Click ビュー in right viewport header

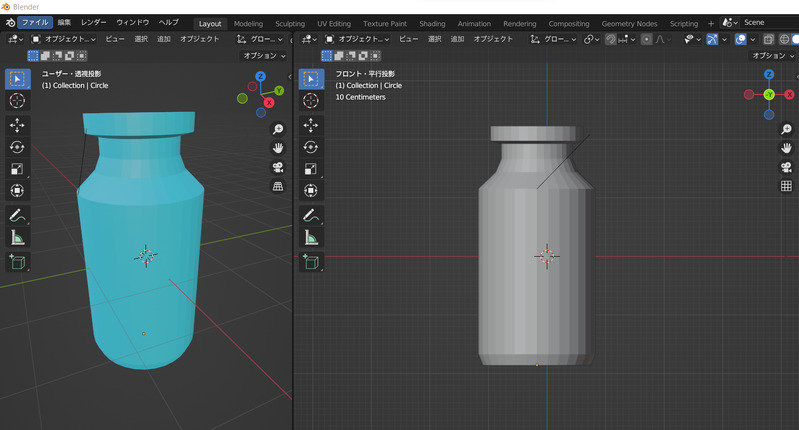(409, 39)
